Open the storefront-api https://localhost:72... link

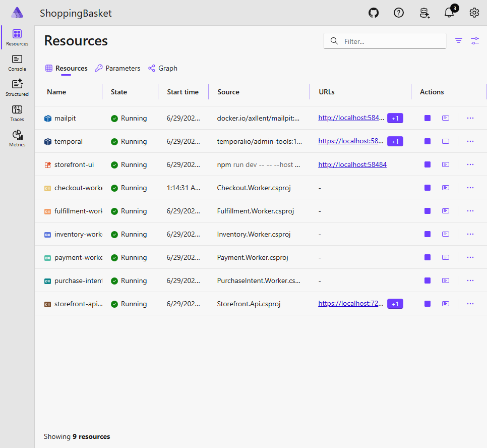click(x=351, y=303)
